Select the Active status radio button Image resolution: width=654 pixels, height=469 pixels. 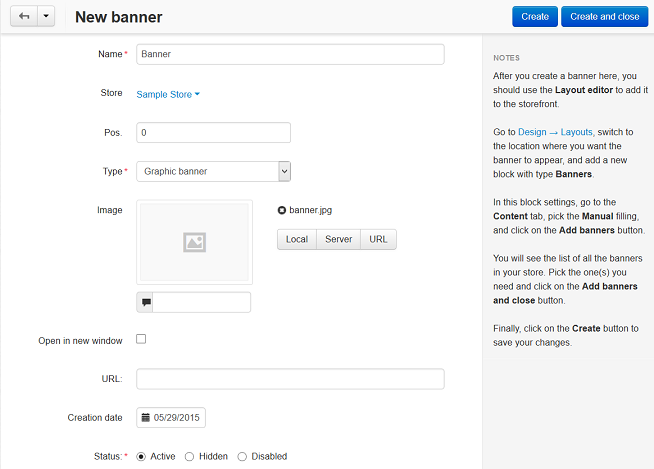click(141, 456)
